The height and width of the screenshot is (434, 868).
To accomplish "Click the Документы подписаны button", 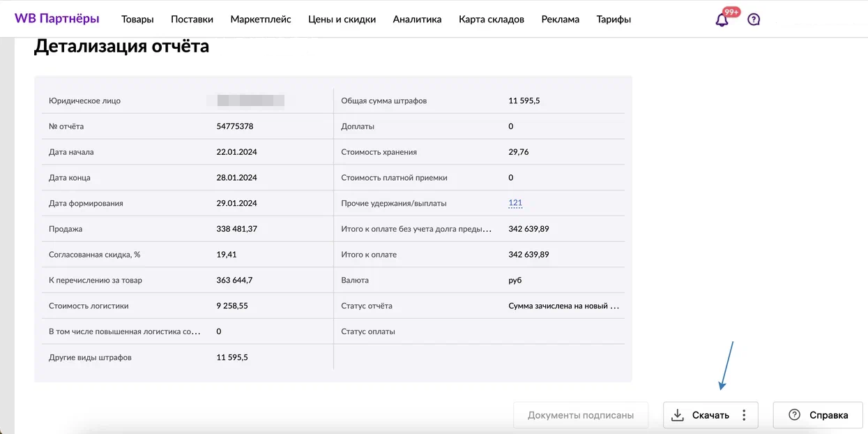I will (x=581, y=415).
